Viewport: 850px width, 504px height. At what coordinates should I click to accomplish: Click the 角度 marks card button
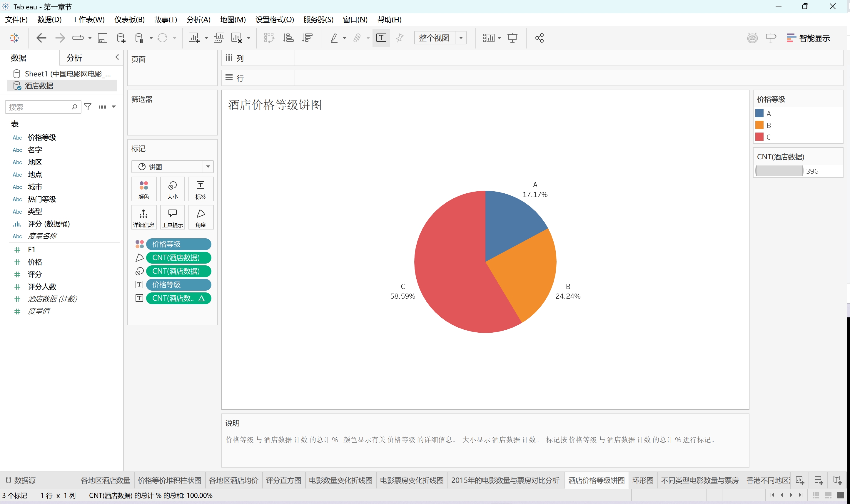(x=201, y=217)
